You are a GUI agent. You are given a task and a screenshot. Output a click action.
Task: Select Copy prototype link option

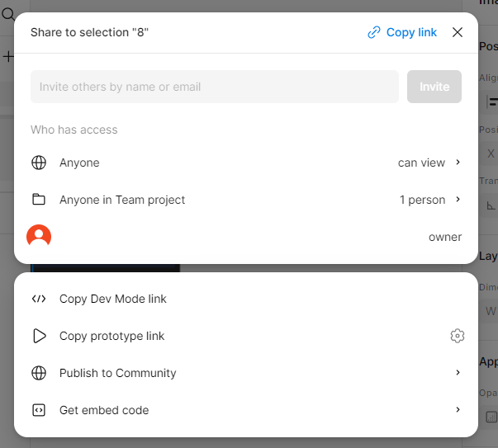[111, 336]
